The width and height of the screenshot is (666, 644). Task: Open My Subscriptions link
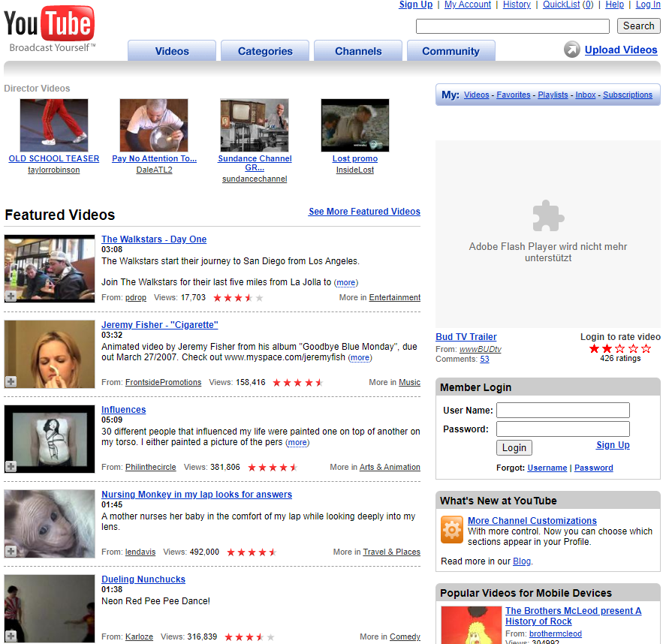(x=628, y=95)
